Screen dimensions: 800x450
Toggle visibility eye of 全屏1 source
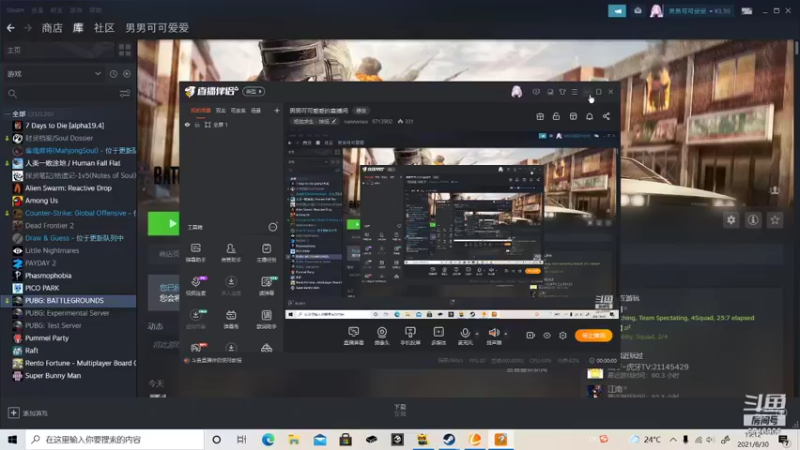(187, 124)
